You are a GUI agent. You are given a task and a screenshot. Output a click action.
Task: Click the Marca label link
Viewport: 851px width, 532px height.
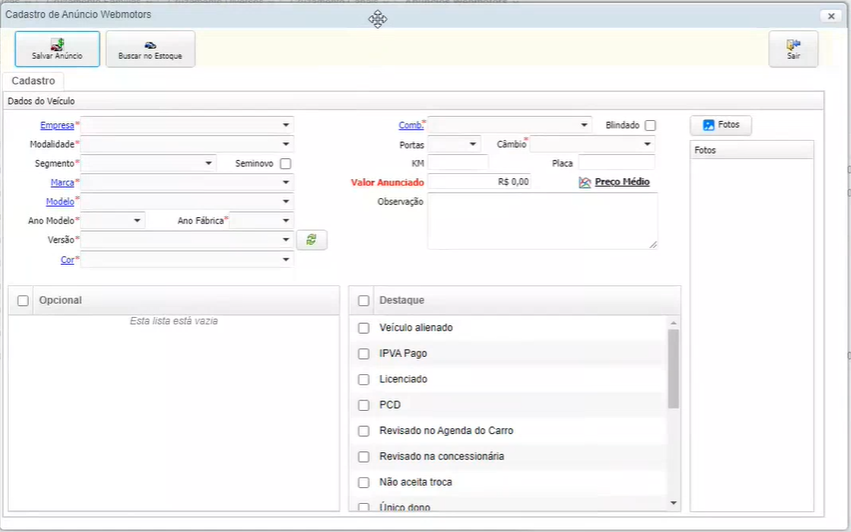point(62,182)
